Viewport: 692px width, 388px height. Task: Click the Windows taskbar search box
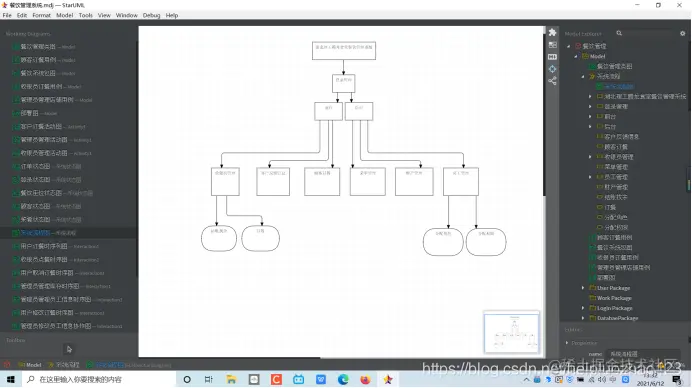[99, 379]
